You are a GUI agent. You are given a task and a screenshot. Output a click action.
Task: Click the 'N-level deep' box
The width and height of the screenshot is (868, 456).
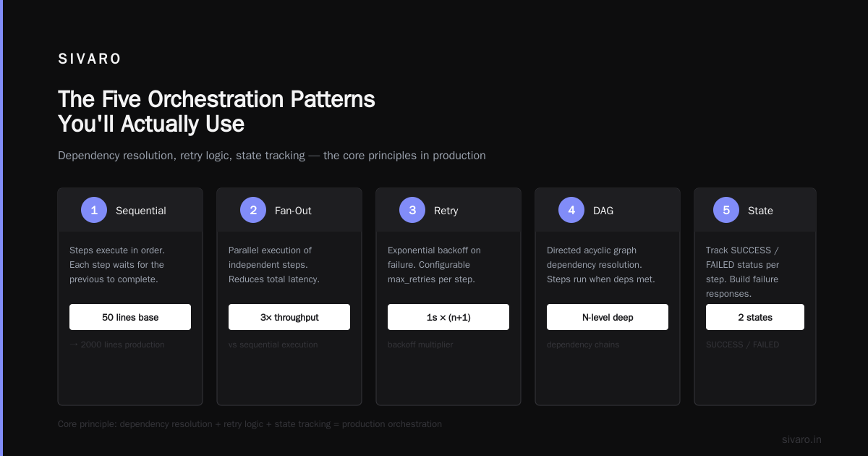click(608, 317)
